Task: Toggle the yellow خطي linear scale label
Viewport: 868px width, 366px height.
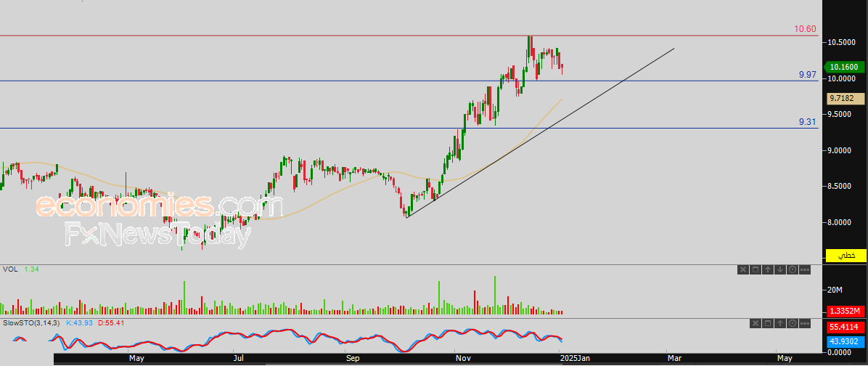Action: click(x=846, y=256)
